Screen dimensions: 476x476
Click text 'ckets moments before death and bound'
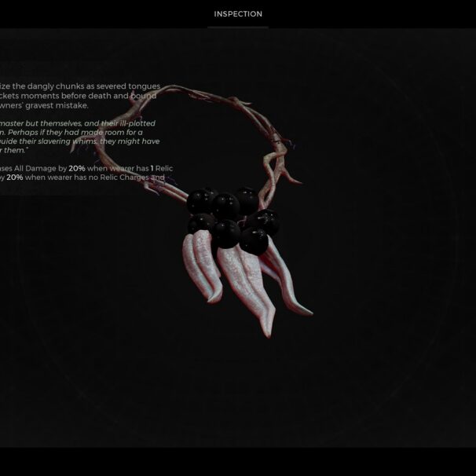pos(79,96)
